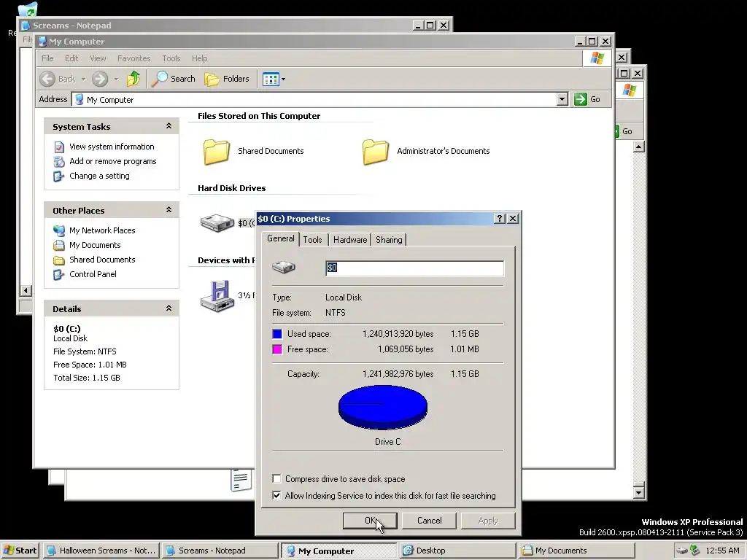
Task: Open the Tools menu
Action: coord(171,58)
